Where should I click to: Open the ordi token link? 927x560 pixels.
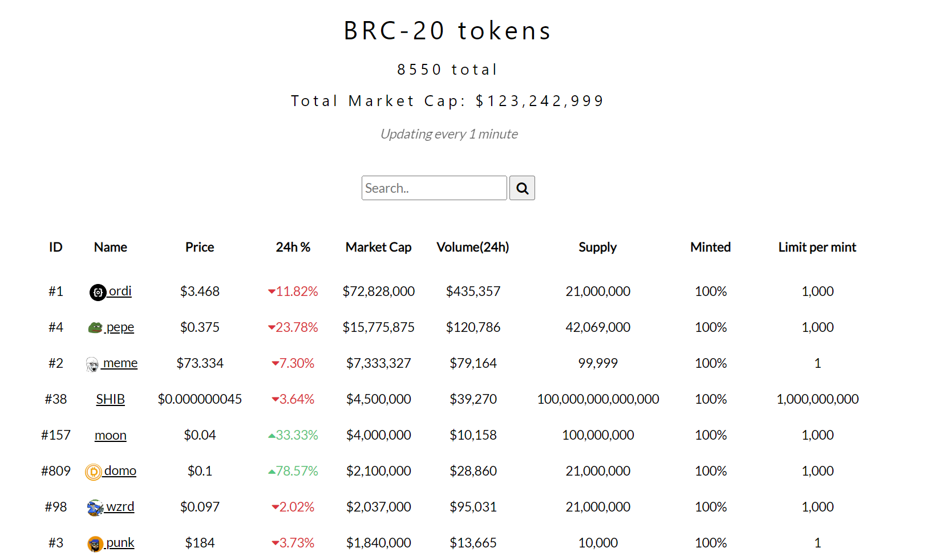pos(120,291)
